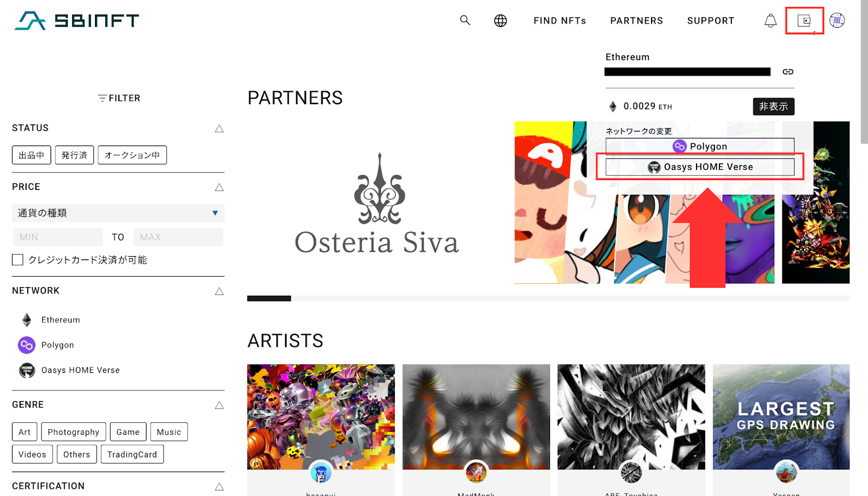
Task: Open the search magnifier icon
Action: pos(465,20)
